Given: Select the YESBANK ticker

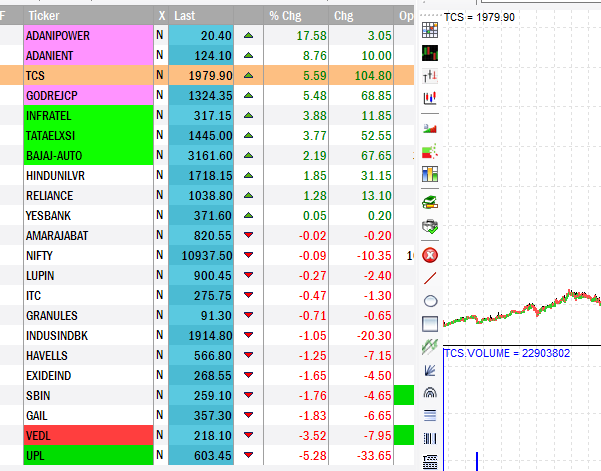Looking at the screenshot, I should coord(89,215).
